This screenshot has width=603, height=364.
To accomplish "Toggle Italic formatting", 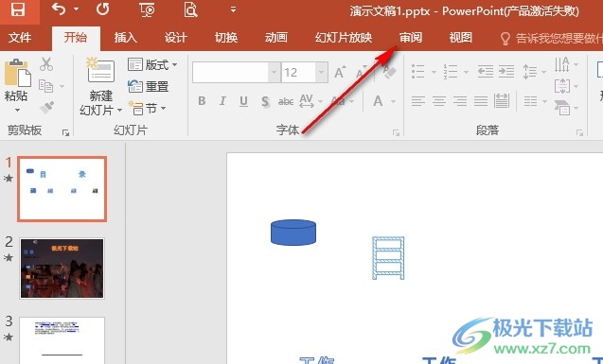I will pyautogui.click(x=222, y=101).
